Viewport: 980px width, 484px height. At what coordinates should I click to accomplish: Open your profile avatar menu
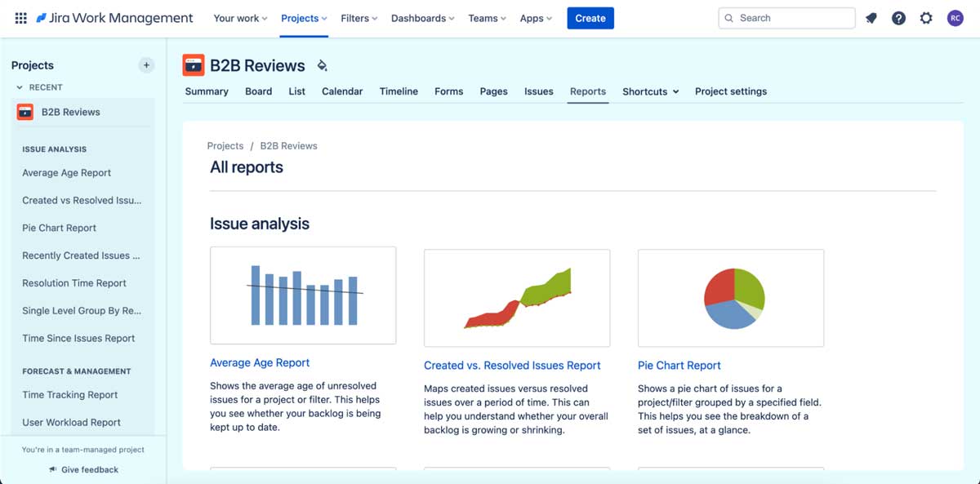point(955,17)
